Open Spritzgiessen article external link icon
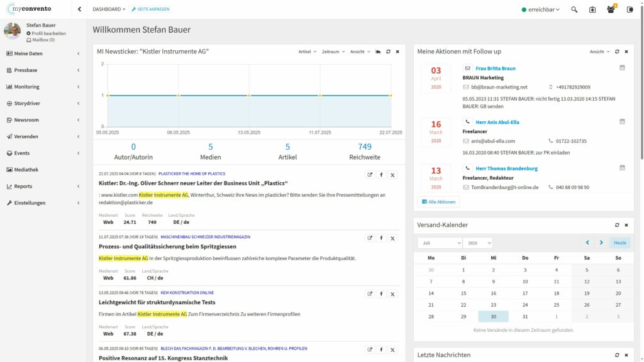Screen dimensions: 644x362 [x=370, y=238]
